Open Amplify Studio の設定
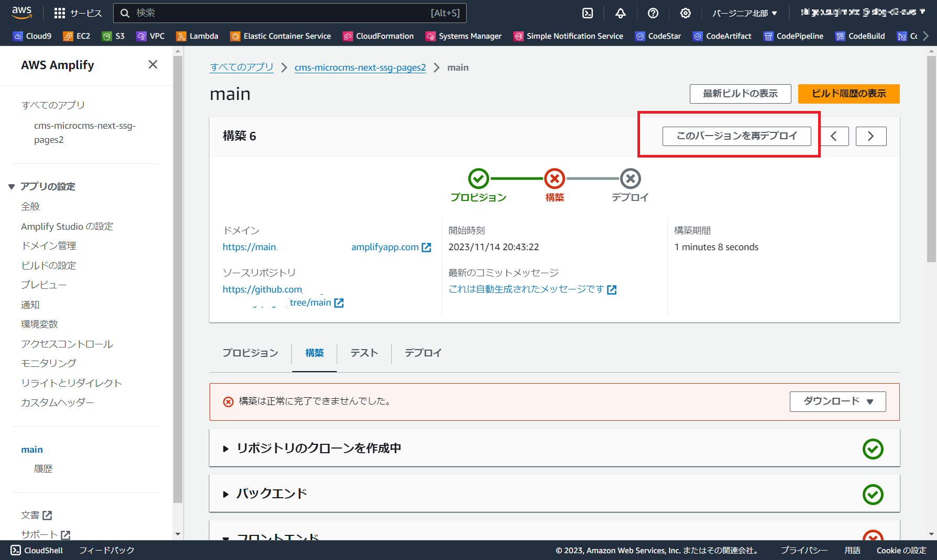The width and height of the screenshot is (937, 560). pos(67,226)
